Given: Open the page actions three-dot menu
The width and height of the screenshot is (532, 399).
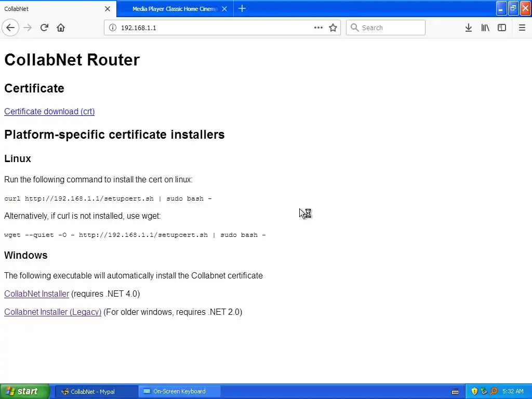Looking at the screenshot, I should pos(318,28).
